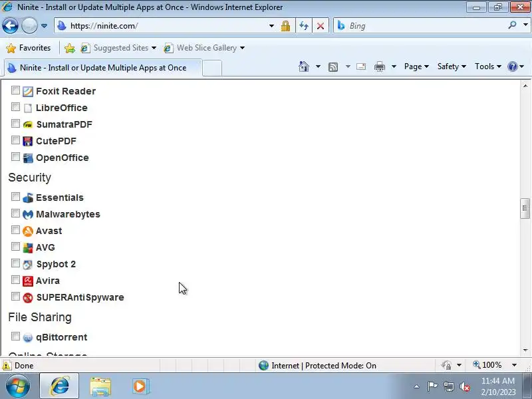Screen dimensions: 532x399
Task: Enable the SumatraPDF checkbox
Action: point(15,124)
